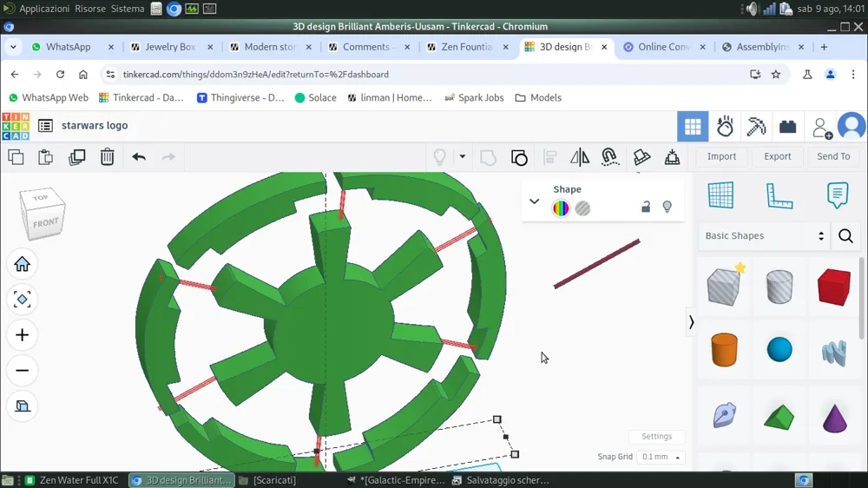Click the Ungroup shapes icon
This screenshot has width=868, height=488.
(x=519, y=157)
